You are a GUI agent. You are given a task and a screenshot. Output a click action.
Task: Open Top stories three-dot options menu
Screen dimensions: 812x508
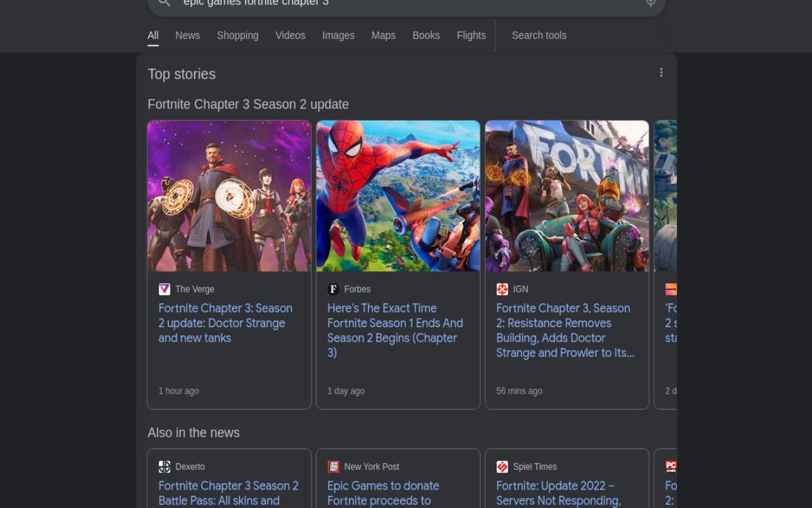coord(661,72)
